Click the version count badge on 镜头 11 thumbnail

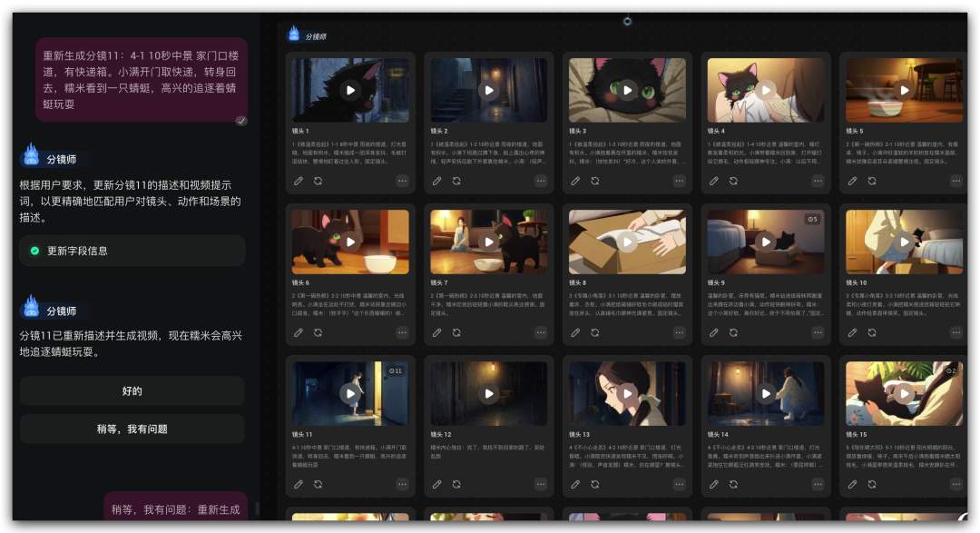point(395,370)
